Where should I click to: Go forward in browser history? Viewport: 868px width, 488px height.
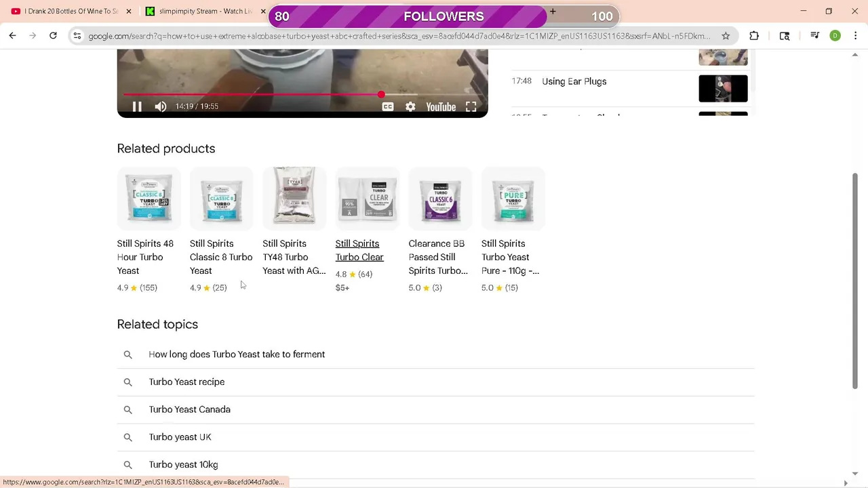pyautogui.click(x=33, y=36)
